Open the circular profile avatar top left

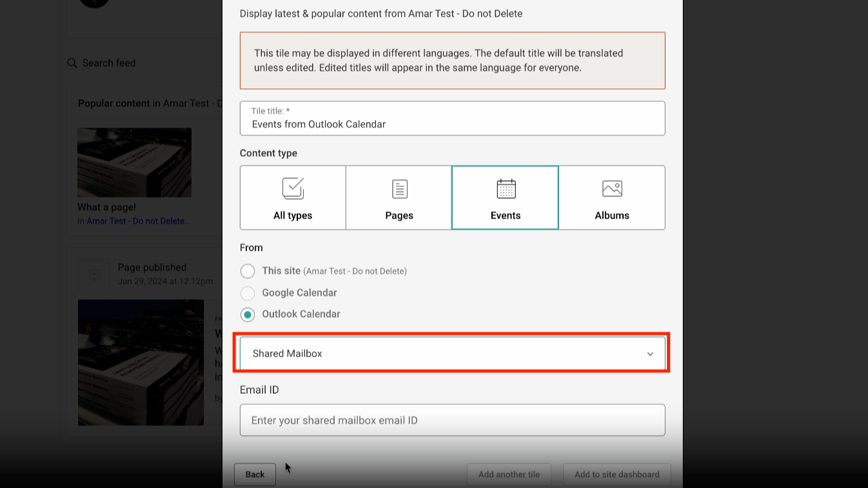[94, 3]
